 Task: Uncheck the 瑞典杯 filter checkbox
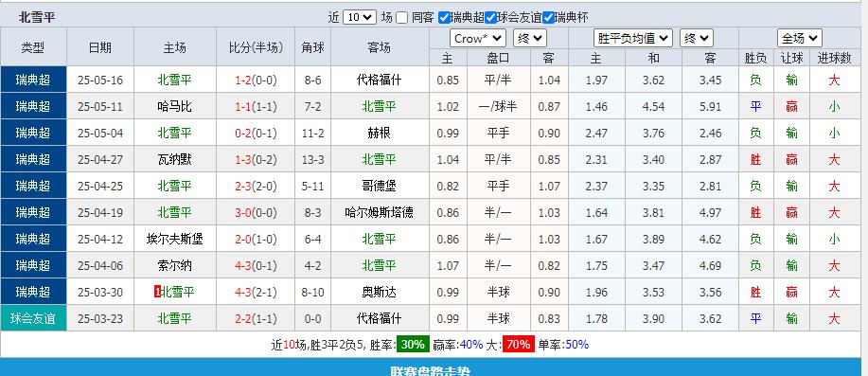(548, 17)
